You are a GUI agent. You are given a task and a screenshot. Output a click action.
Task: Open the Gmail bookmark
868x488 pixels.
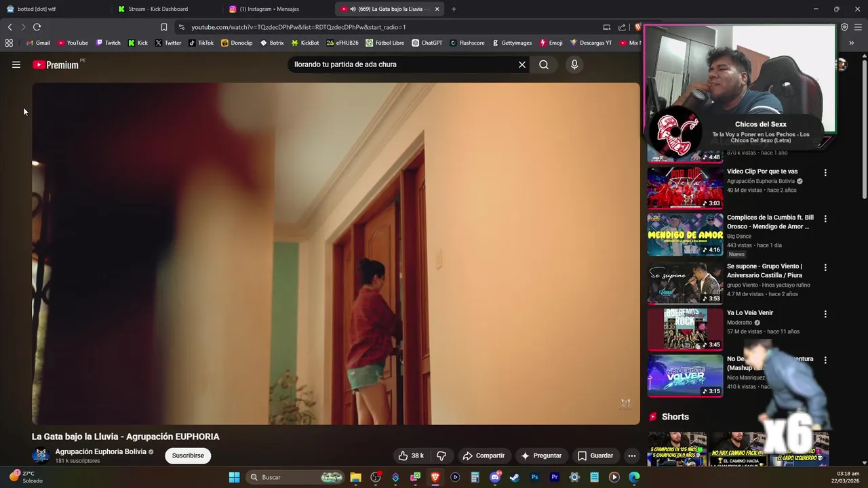coord(38,43)
